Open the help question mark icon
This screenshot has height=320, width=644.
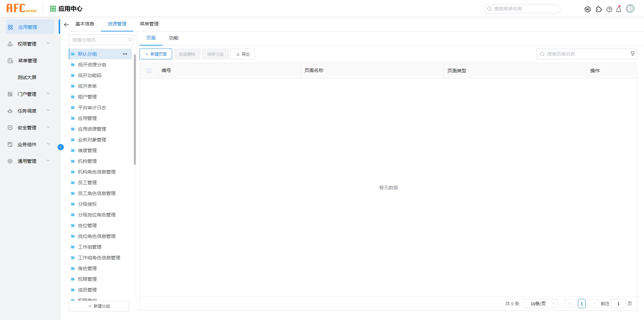click(609, 9)
